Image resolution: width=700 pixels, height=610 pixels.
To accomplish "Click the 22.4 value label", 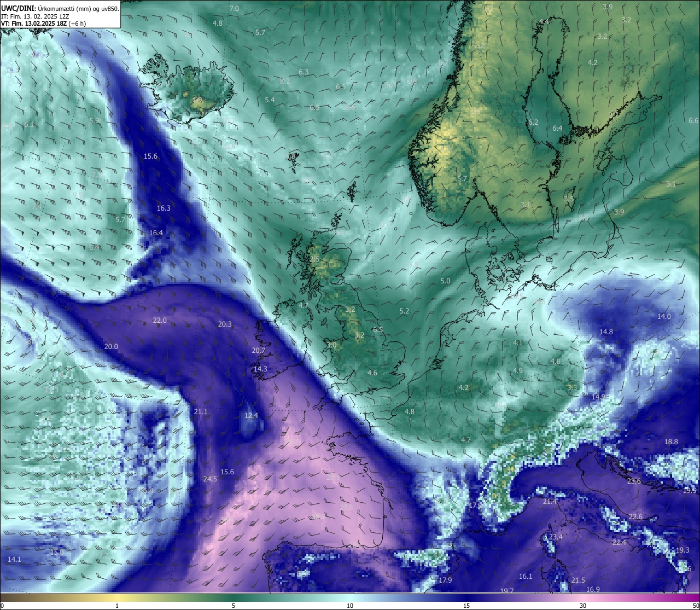I will pos(619,542).
